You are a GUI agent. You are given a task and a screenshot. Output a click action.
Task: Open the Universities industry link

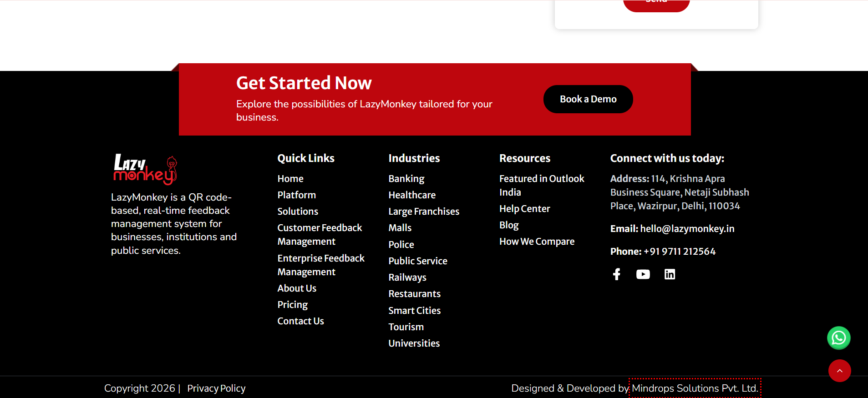414,343
